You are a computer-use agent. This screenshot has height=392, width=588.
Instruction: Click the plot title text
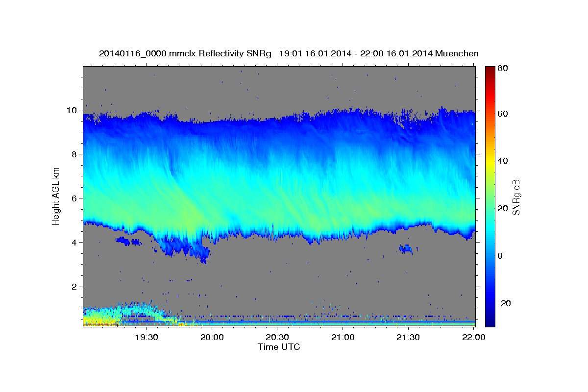[x=289, y=53]
